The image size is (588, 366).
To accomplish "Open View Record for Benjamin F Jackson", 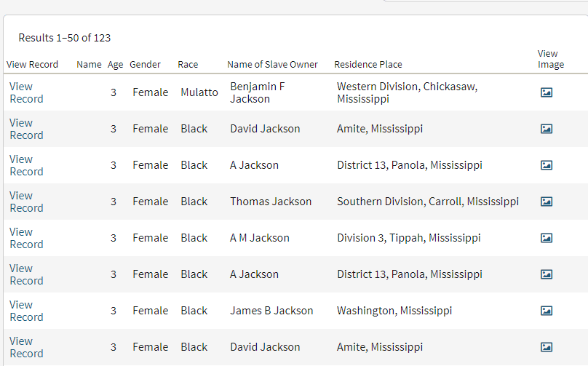I will [x=26, y=92].
